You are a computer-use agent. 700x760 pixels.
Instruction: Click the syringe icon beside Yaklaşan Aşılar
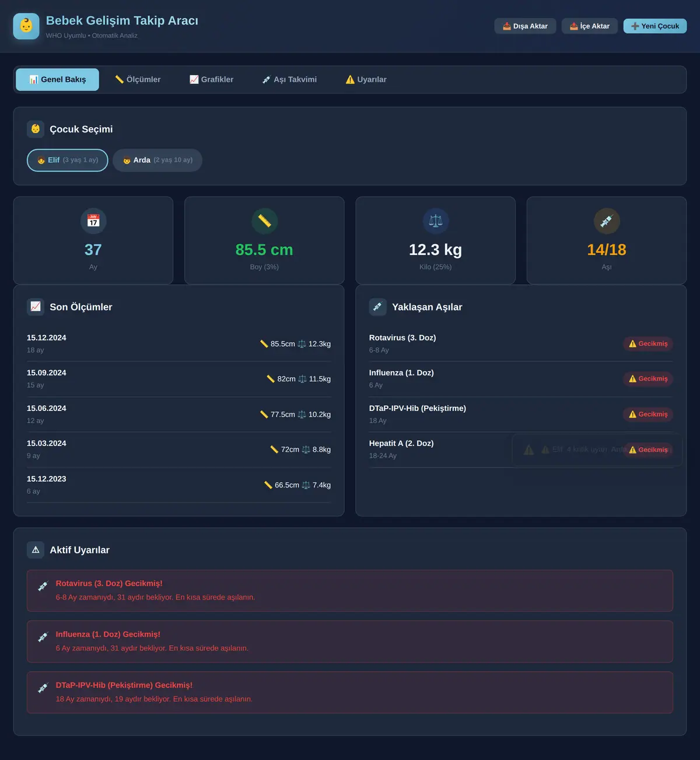(378, 307)
